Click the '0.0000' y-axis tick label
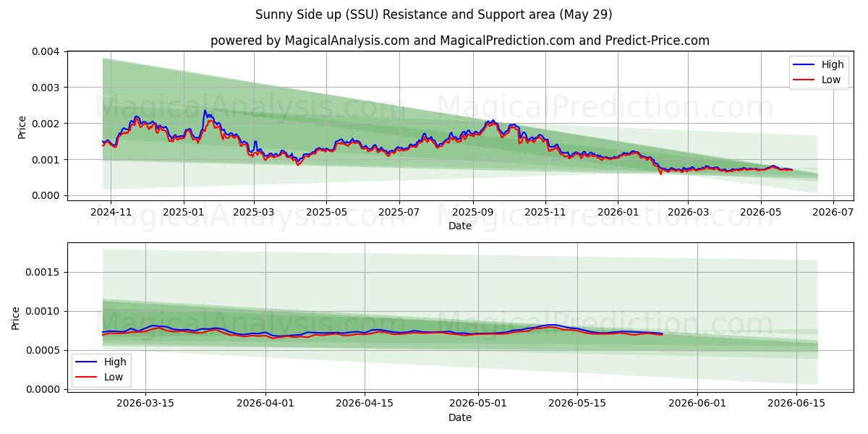 coord(44,390)
